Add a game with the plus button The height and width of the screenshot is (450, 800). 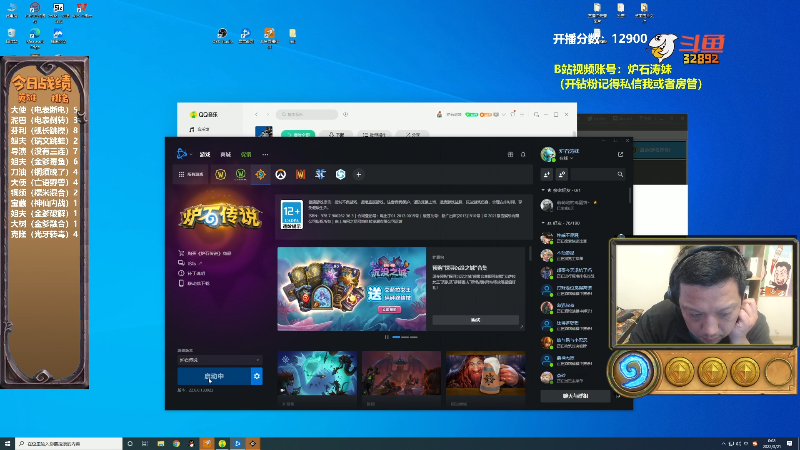point(359,174)
